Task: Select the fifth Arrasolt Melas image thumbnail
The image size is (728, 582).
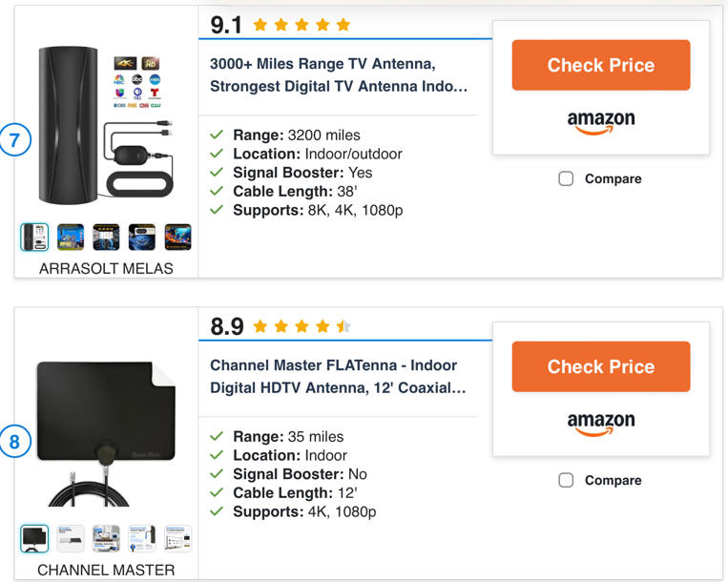Action: 177,237
